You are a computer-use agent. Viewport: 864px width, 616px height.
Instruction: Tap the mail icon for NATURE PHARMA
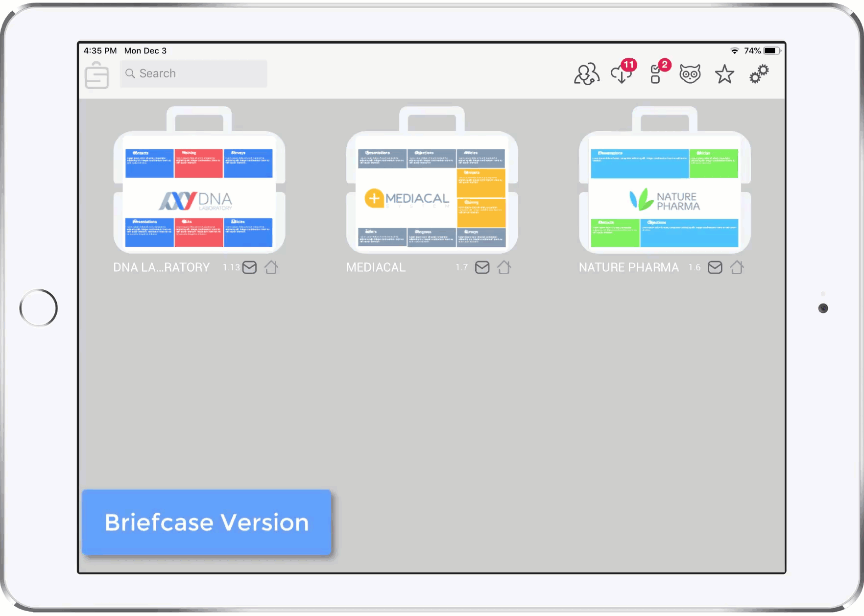tap(715, 267)
